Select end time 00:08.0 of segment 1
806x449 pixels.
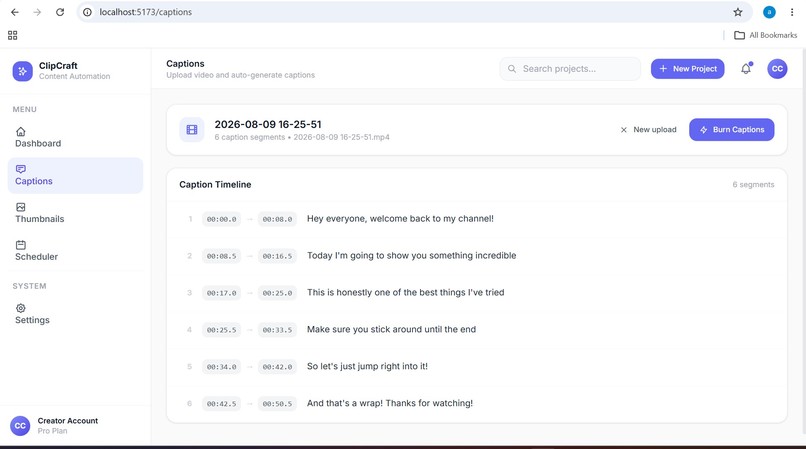click(x=277, y=219)
